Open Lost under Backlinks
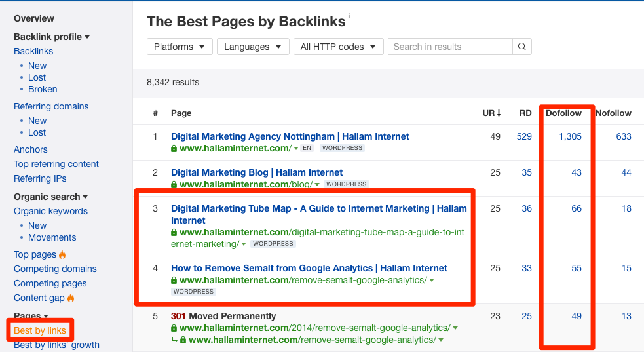The height and width of the screenshot is (352, 644). click(x=37, y=77)
